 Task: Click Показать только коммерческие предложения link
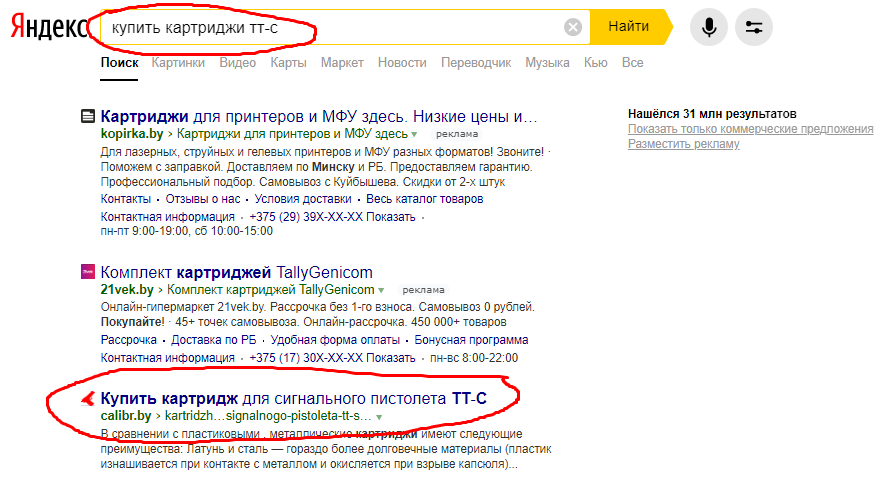click(750, 129)
